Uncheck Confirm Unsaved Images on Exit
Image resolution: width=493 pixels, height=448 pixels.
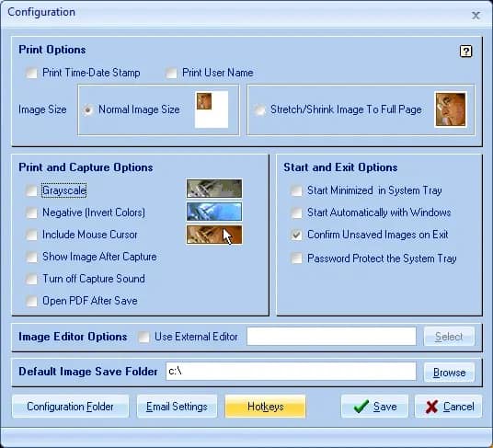click(296, 235)
